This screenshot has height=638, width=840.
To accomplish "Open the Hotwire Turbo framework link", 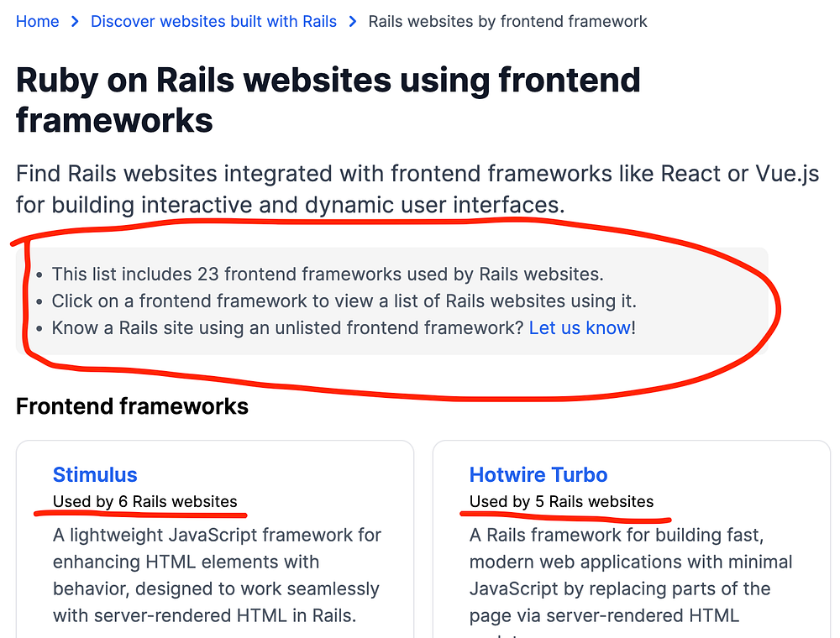I will pyautogui.click(x=538, y=475).
